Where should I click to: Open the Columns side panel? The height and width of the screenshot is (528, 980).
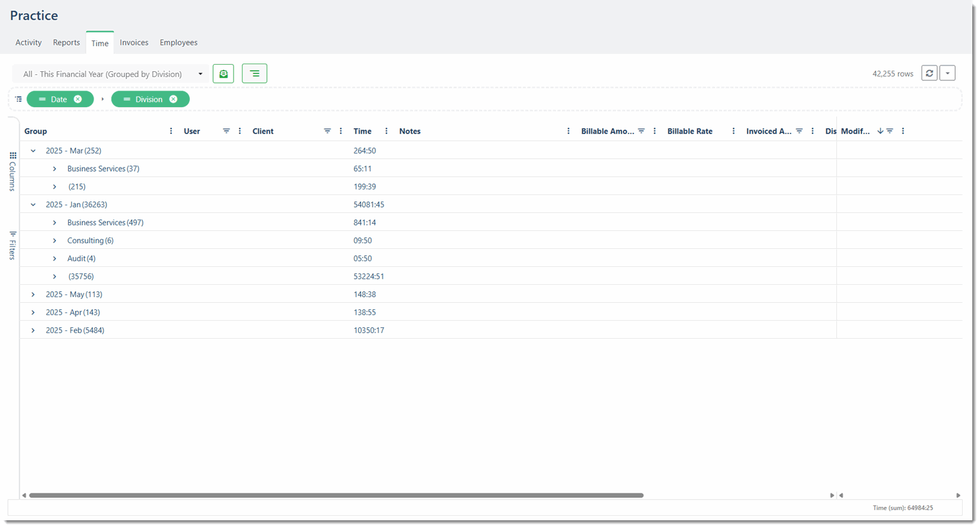pos(12,171)
